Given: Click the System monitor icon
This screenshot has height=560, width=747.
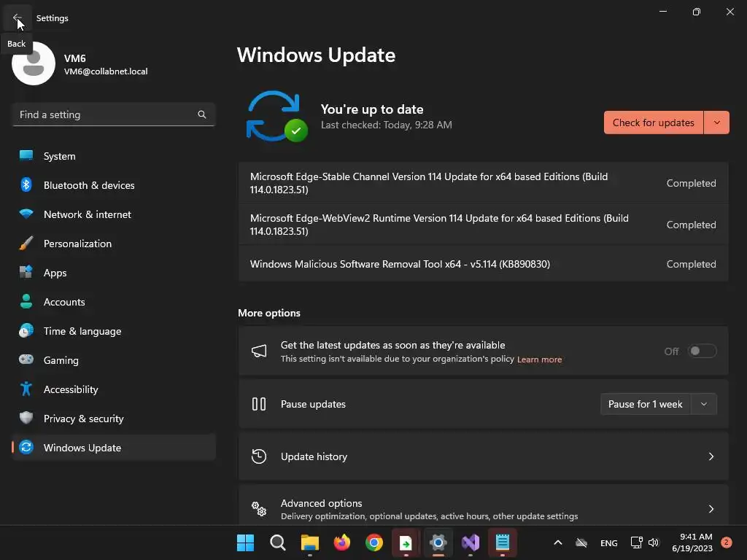Looking at the screenshot, I should click(x=26, y=155).
